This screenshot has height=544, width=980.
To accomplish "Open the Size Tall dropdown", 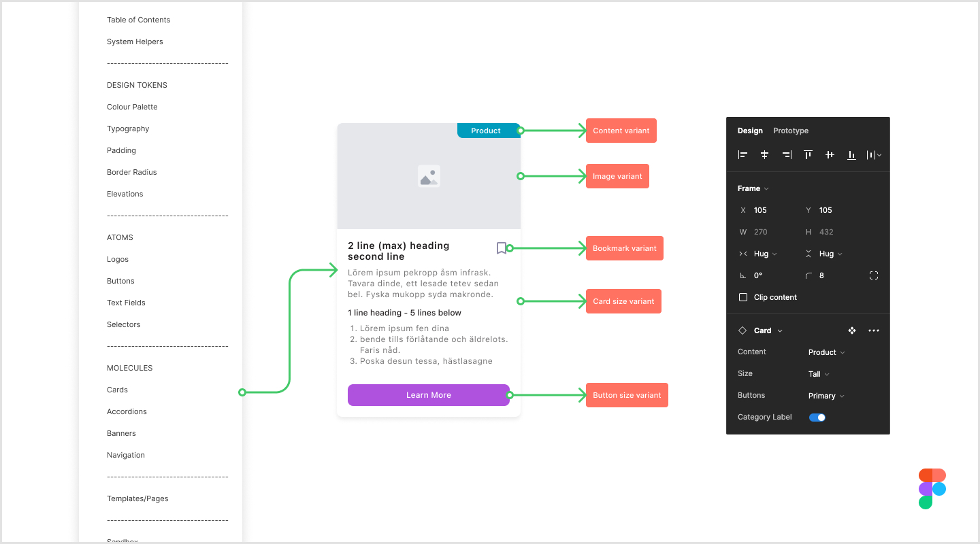I will click(x=818, y=373).
